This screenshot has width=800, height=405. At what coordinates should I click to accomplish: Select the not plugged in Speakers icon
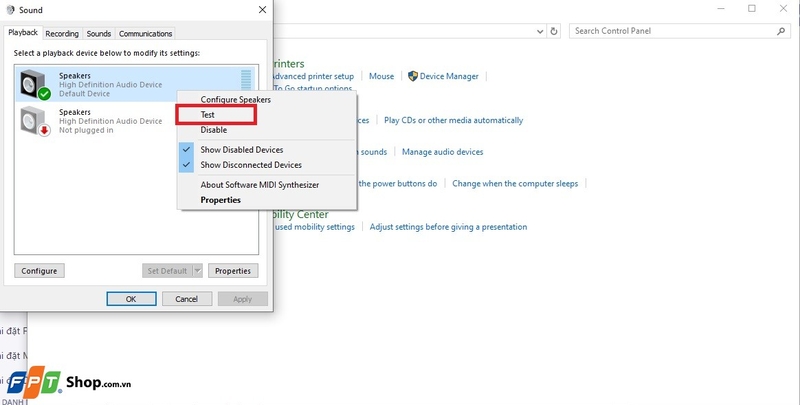point(35,121)
